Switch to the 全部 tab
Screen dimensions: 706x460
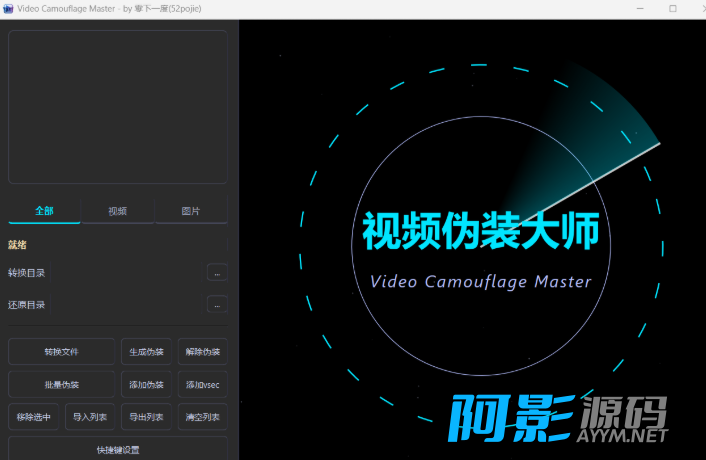(x=44, y=211)
